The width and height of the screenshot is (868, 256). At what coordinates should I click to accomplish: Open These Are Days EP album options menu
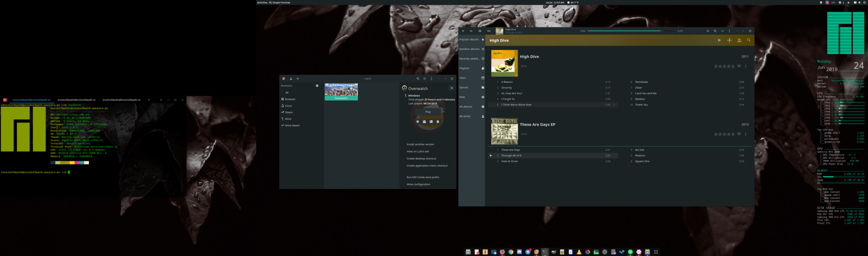point(746,134)
